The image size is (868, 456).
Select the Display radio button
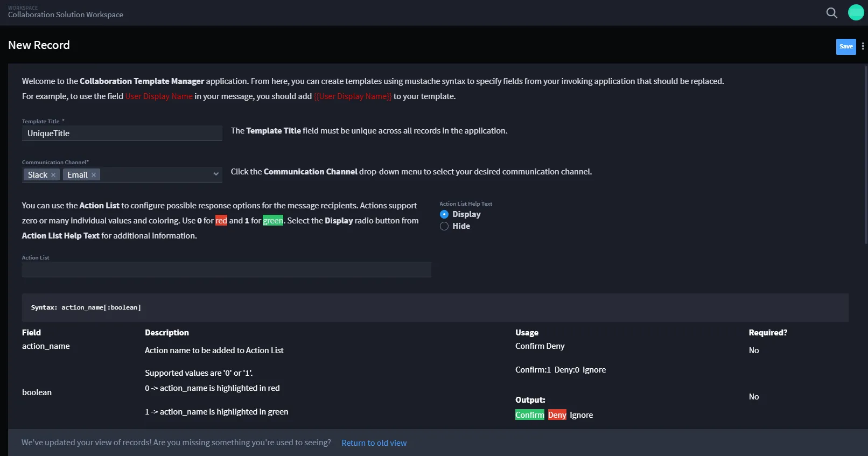[444, 214]
